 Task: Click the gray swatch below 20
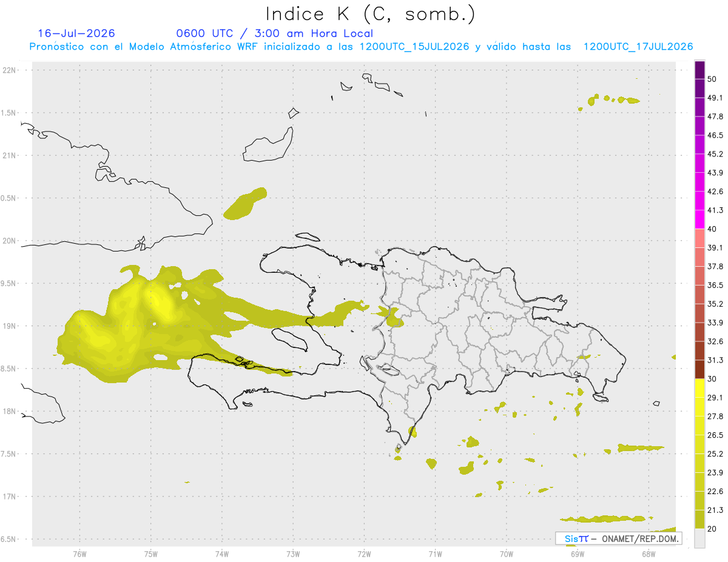pyautogui.click(x=699, y=538)
